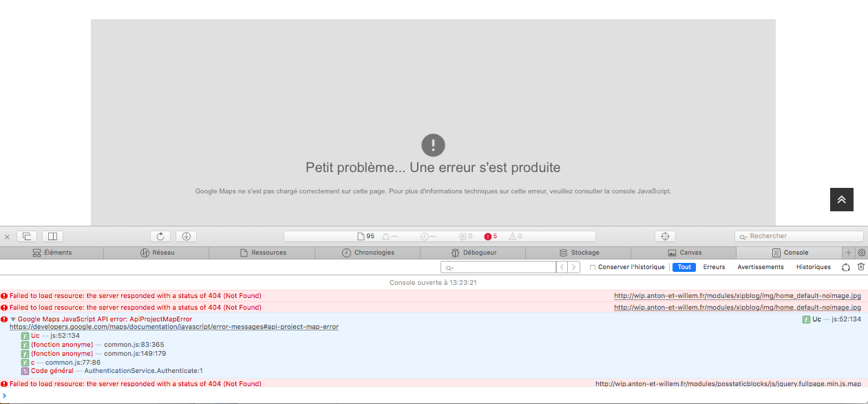
Task: Go to previous filter result arrow
Action: pos(562,267)
